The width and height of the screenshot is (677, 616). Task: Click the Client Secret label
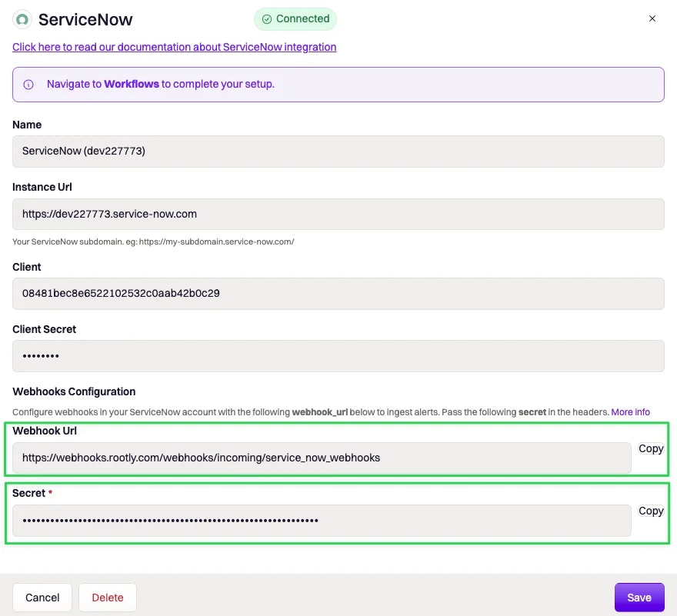44,329
